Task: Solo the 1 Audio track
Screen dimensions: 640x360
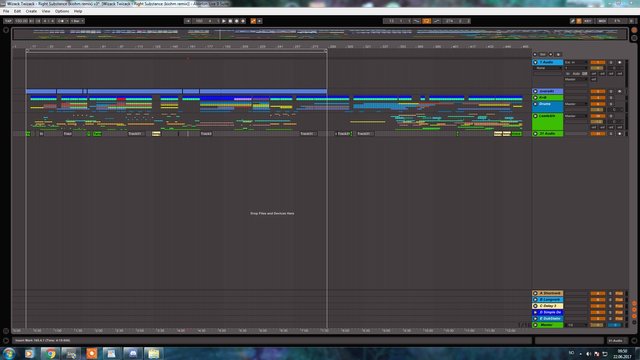Action: pos(611,62)
